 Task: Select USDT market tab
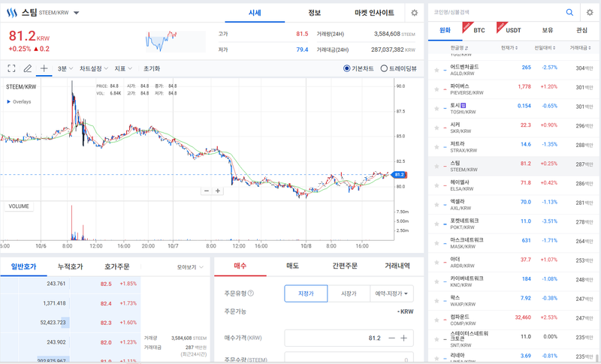point(513,30)
